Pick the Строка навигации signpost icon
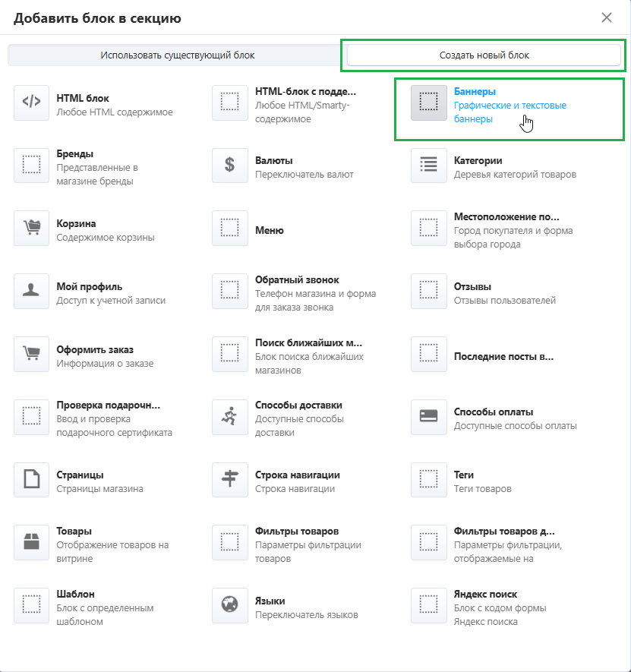 (x=229, y=481)
